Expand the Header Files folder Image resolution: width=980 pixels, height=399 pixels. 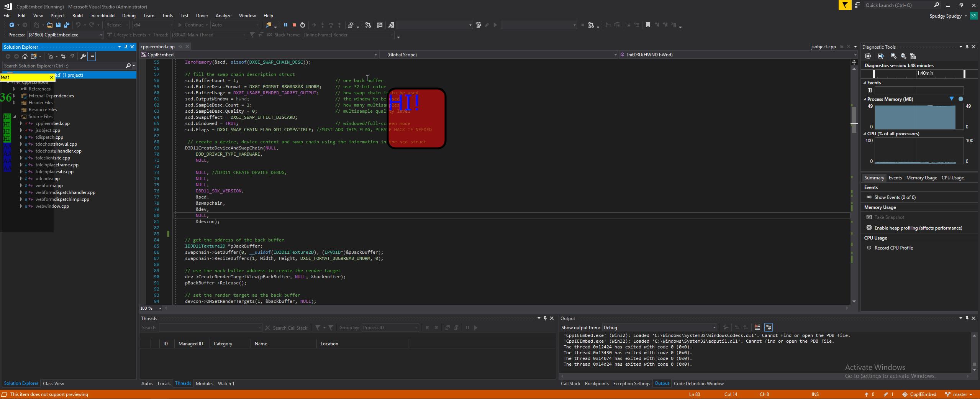pyautogui.click(x=15, y=103)
